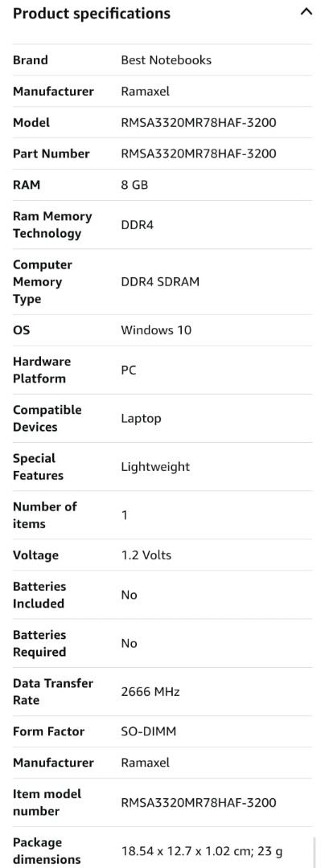Select the Brand value Best Notebooks
The image size is (325, 868).
coord(166,59)
